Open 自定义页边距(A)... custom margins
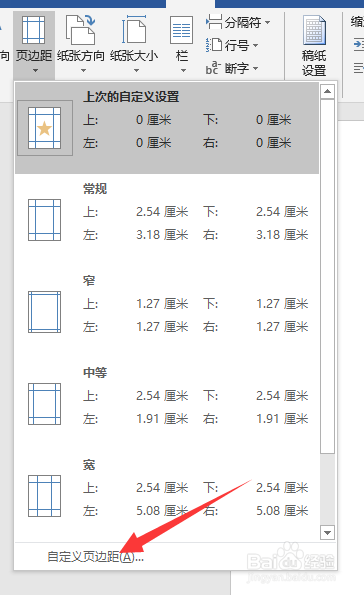The width and height of the screenshot is (364, 595). point(96,557)
